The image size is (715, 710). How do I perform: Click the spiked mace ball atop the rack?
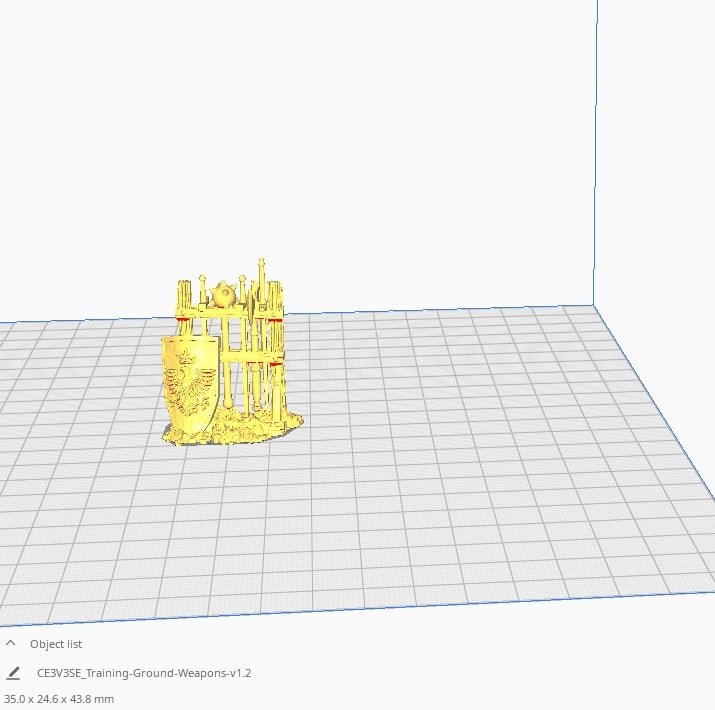[224, 294]
